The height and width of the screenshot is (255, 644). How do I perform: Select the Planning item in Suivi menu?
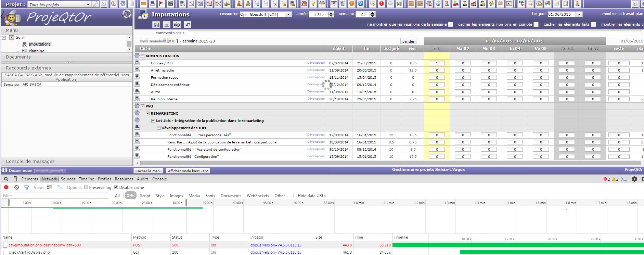36,51
